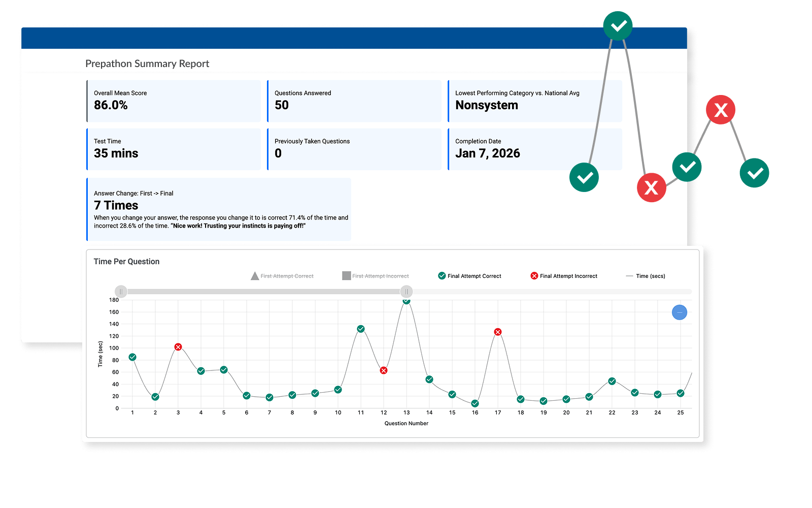Click the red X badge at the top right
This screenshot has height=508, width=812.
coord(721,109)
